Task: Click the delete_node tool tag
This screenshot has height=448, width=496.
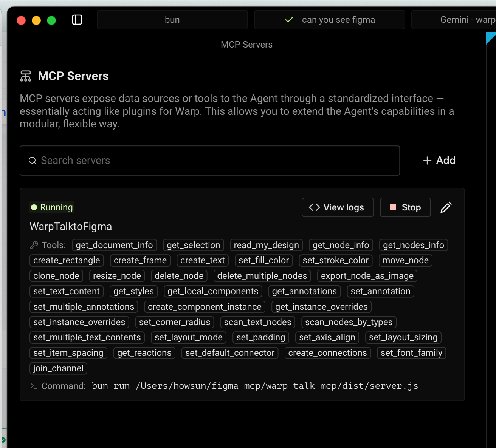Action: (x=179, y=276)
